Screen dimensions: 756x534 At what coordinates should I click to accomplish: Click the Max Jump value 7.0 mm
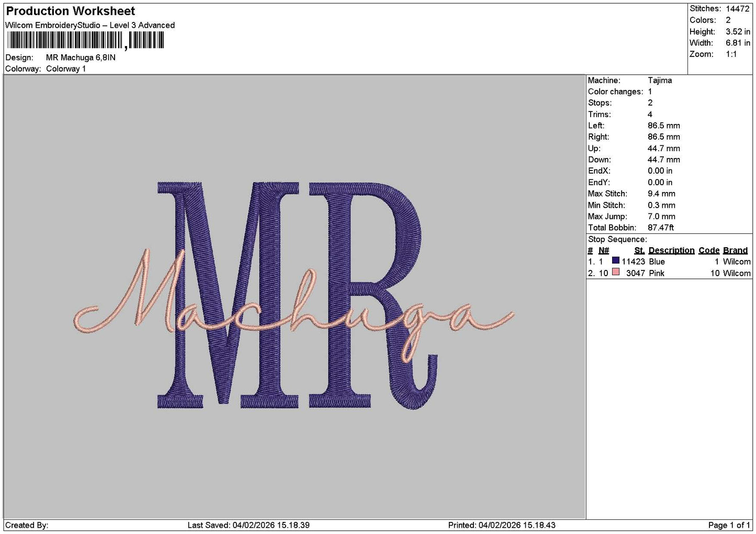[661, 217]
